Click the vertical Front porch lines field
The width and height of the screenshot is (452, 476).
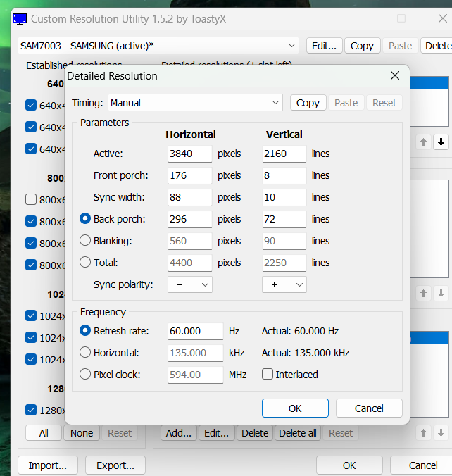coord(284,175)
